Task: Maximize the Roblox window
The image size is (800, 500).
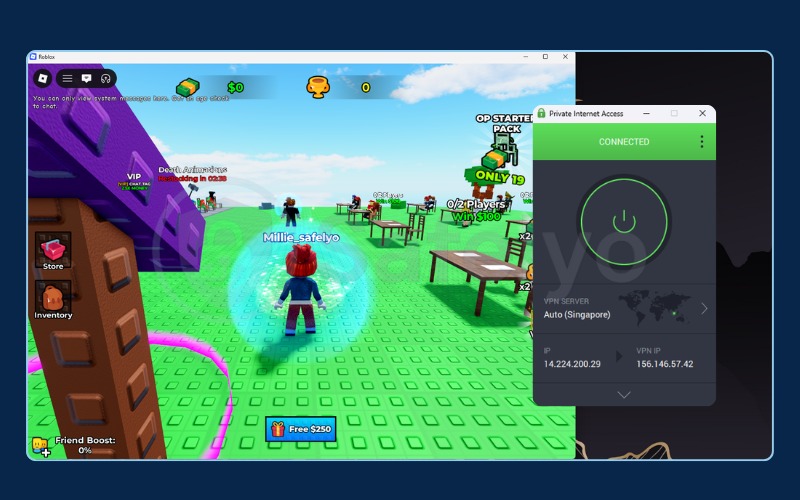Action: pos(545,57)
